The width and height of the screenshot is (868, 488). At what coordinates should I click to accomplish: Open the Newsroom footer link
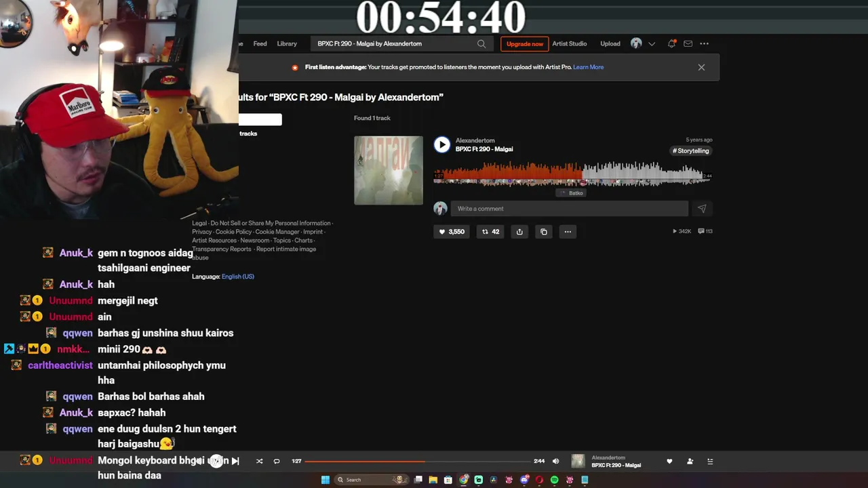(255, 241)
